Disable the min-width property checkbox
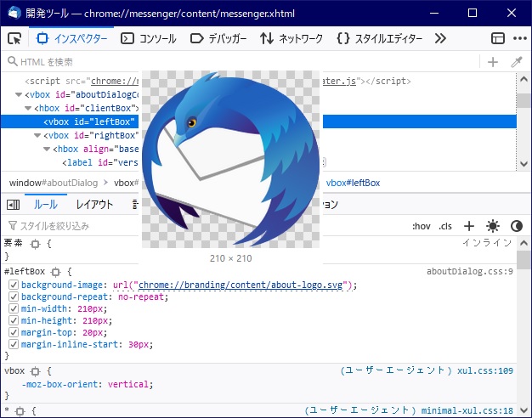Viewport: 532px width, 418px height. click(14, 309)
